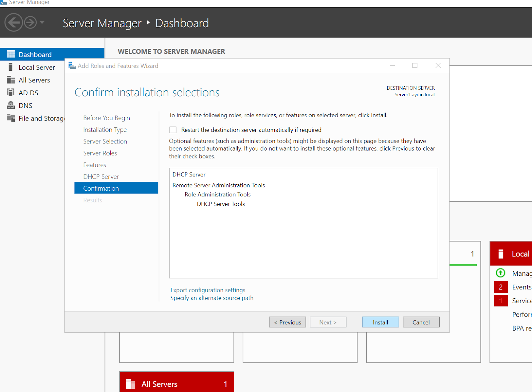Click the Local Server icon in sidebar

(x=11, y=67)
